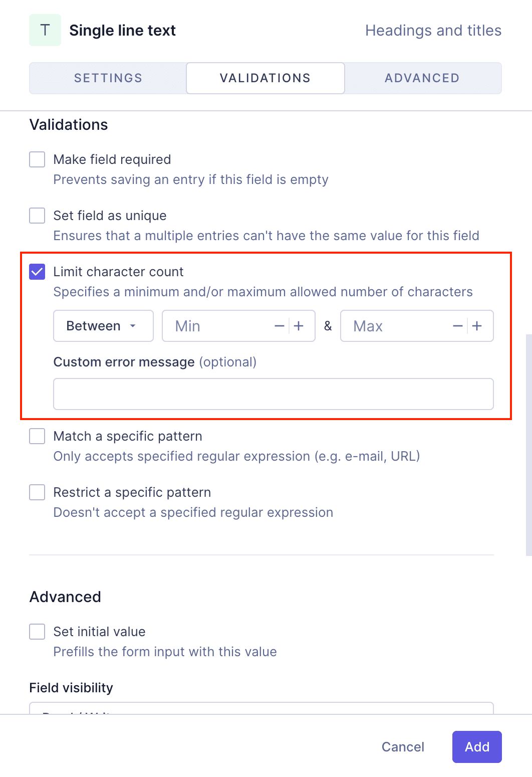Image resolution: width=532 pixels, height=777 pixels.
Task: Enable Set initial value
Action: click(37, 632)
